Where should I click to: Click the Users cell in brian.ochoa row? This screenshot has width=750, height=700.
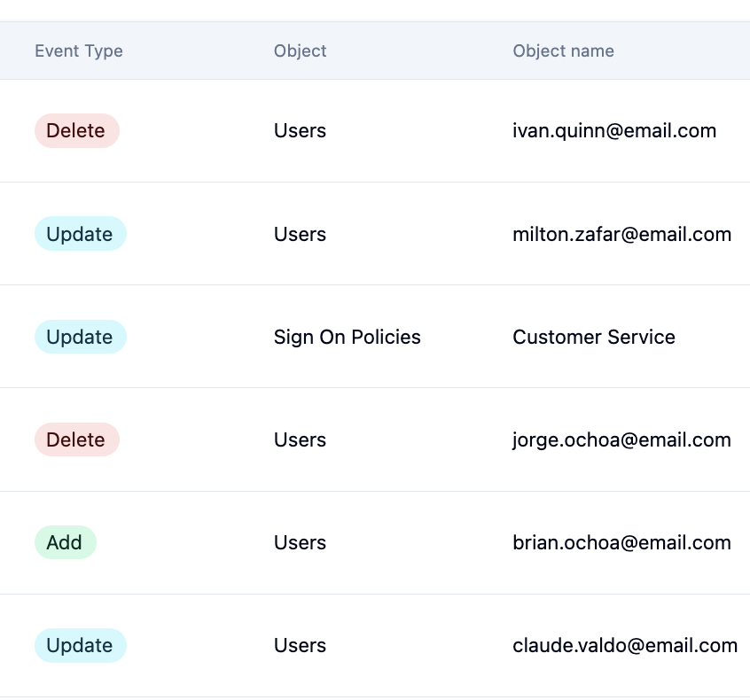click(300, 542)
